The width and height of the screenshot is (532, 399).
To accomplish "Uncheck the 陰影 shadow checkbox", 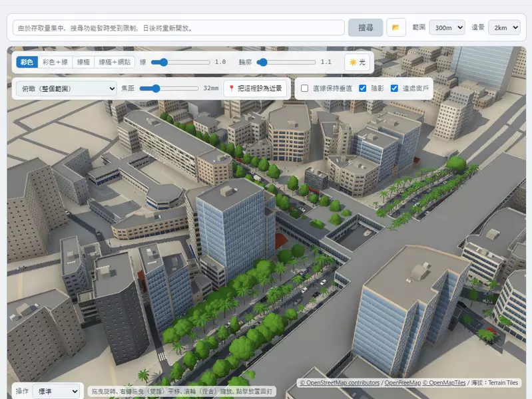I will (362, 88).
